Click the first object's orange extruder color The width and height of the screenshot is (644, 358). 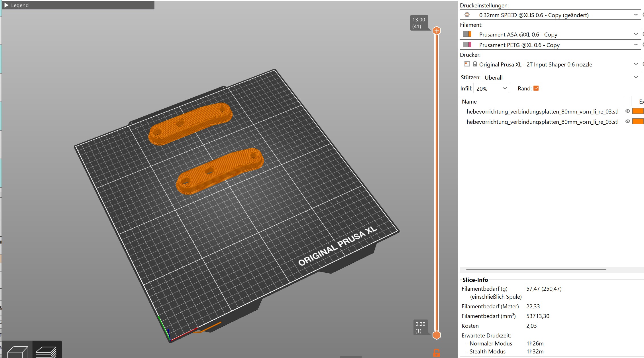(x=638, y=111)
